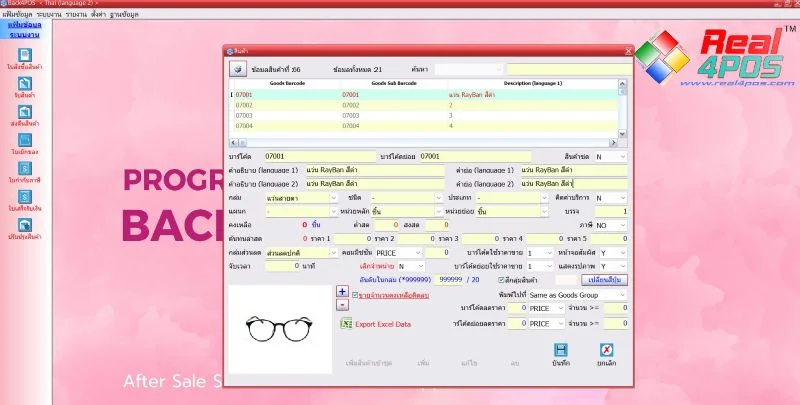
Task: Click the printer icon above the goods list
Action: click(x=238, y=69)
